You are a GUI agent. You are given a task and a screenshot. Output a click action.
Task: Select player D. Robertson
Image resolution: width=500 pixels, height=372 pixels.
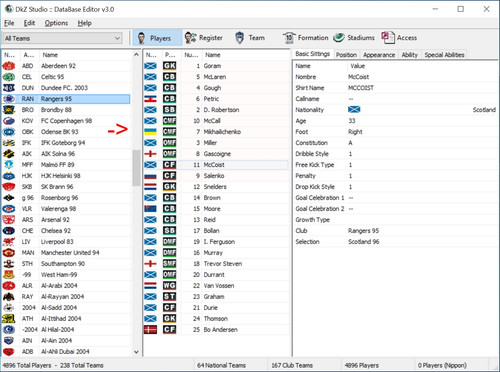click(x=216, y=110)
